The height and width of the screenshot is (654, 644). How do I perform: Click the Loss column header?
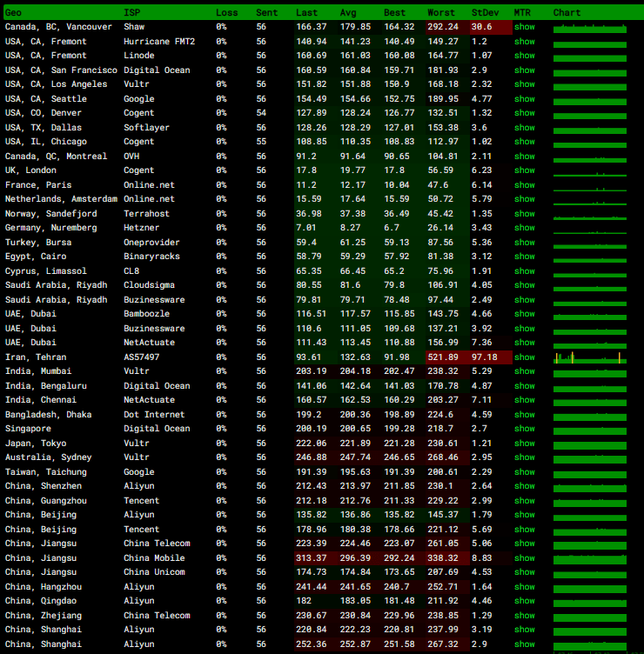(x=226, y=12)
